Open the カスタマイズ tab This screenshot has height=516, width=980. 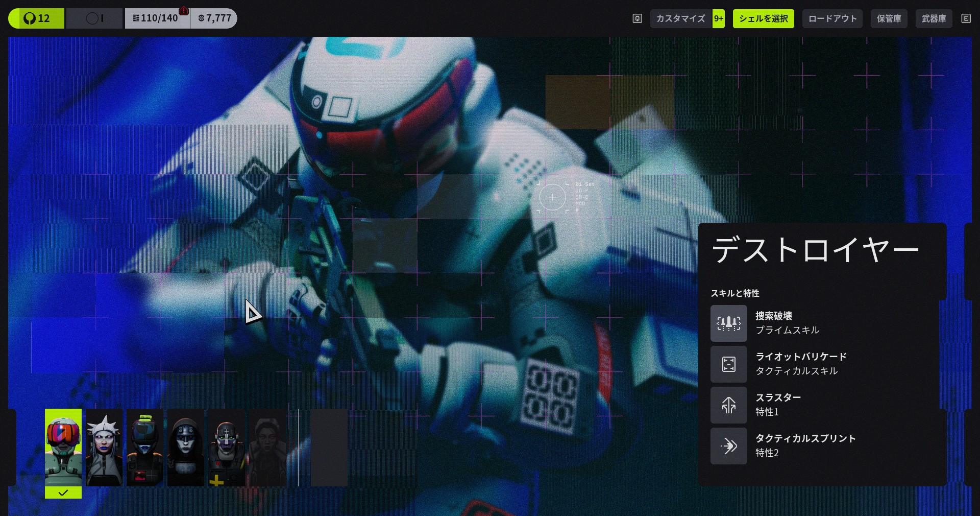pos(680,18)
